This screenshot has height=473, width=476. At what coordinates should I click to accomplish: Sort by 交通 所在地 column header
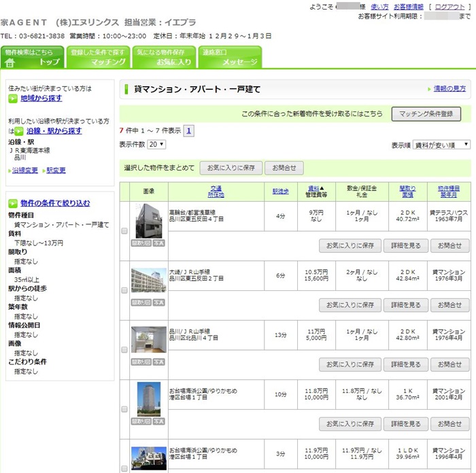pos(216,192)
